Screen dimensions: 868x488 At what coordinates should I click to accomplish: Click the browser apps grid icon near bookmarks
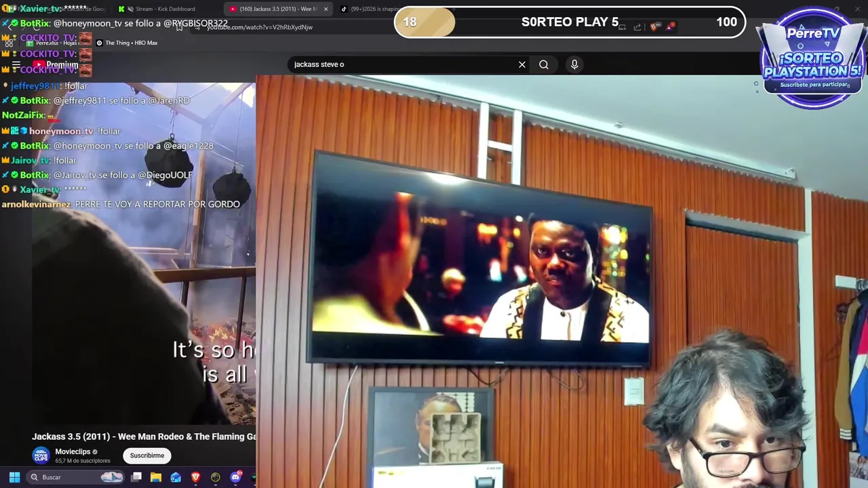coord(9,43)
